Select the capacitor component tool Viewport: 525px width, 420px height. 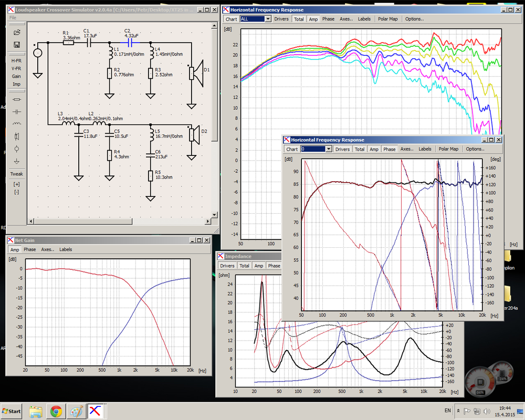click(17, 111)
